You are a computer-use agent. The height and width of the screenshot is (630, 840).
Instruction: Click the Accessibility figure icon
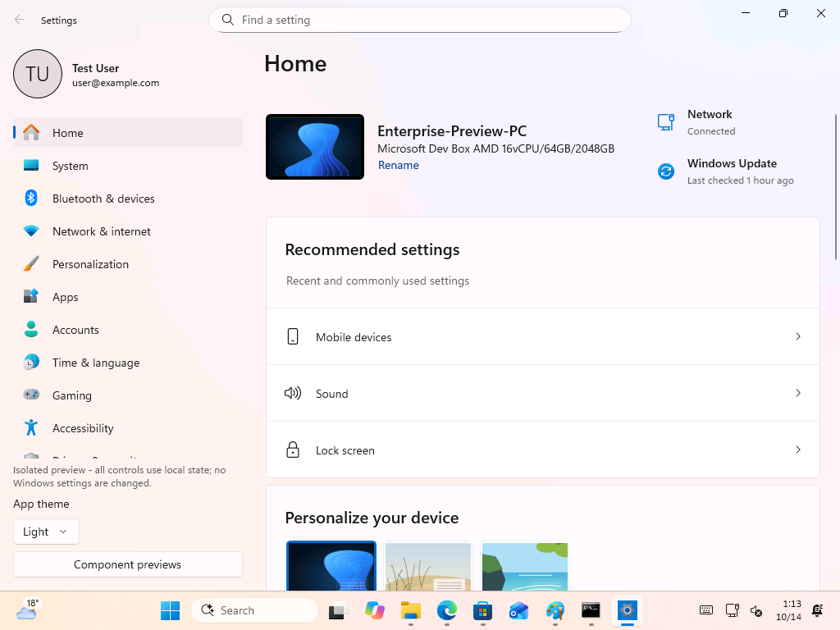[x=31, y=427]
